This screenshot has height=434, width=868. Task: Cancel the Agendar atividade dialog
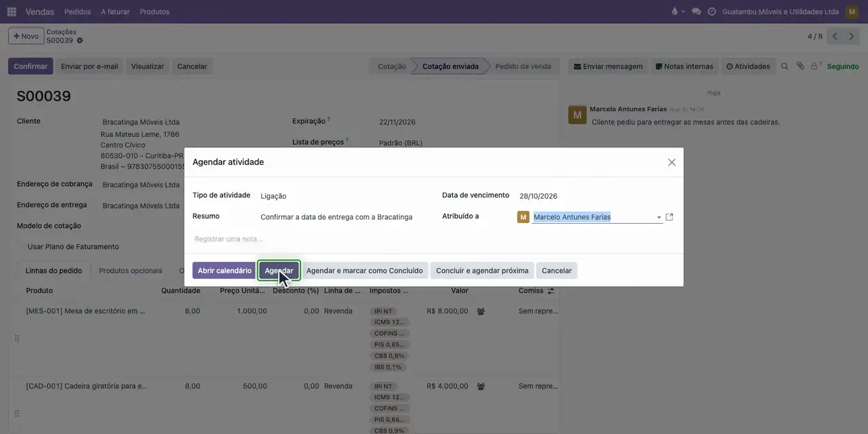[x=557, y=271]
